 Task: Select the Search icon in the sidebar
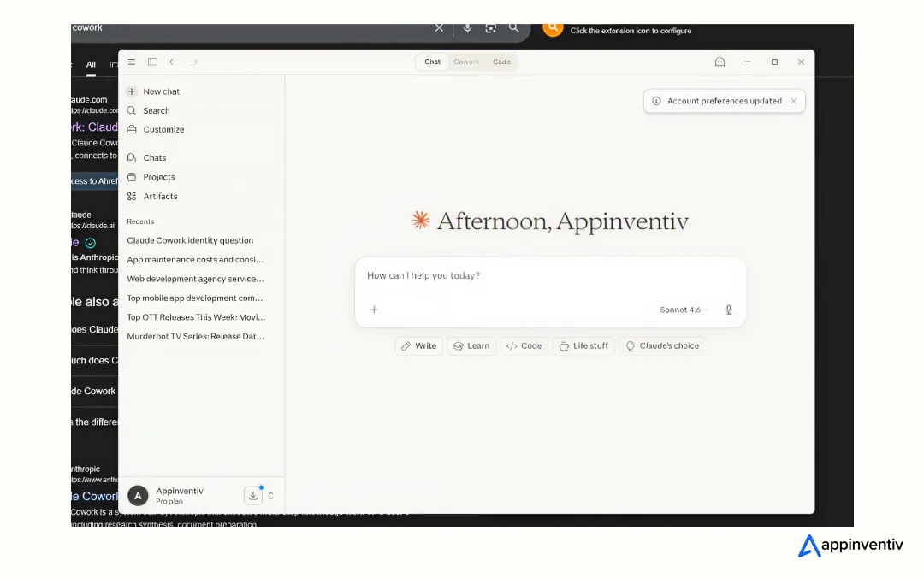133,110
